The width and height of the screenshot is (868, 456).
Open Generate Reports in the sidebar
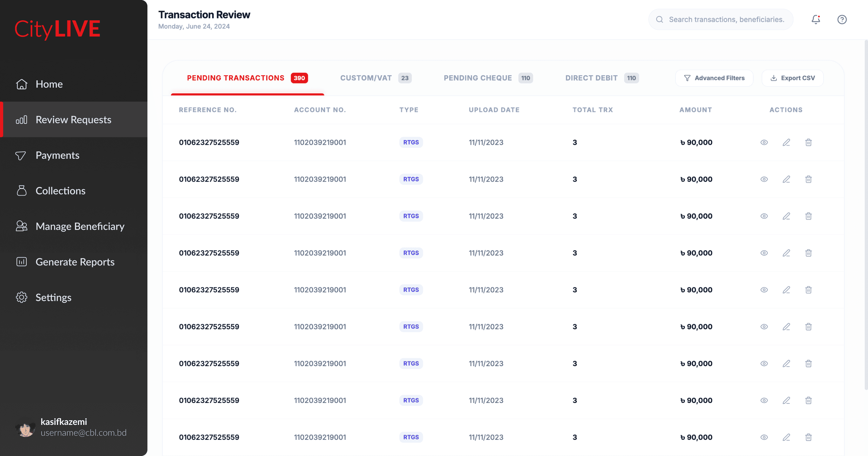73,262
